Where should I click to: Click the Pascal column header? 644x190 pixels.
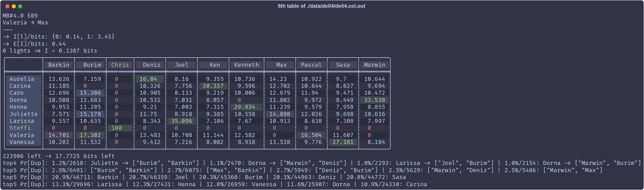click(x=312, y=65)
